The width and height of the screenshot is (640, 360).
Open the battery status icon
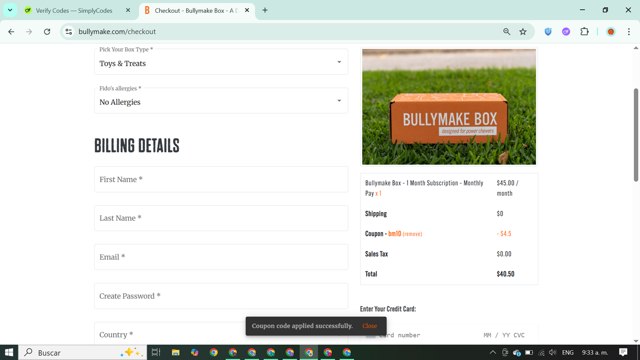[529, 352]
